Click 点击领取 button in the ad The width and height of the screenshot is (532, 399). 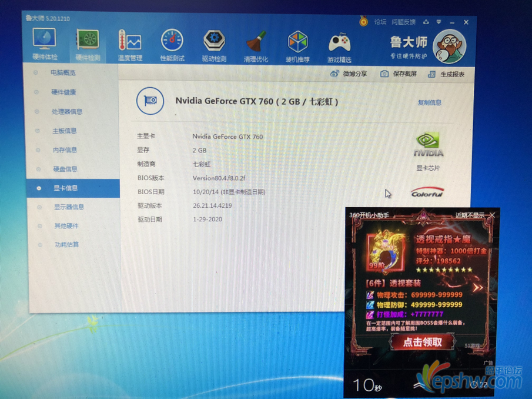pyautogui.click(x=422, y=341)
